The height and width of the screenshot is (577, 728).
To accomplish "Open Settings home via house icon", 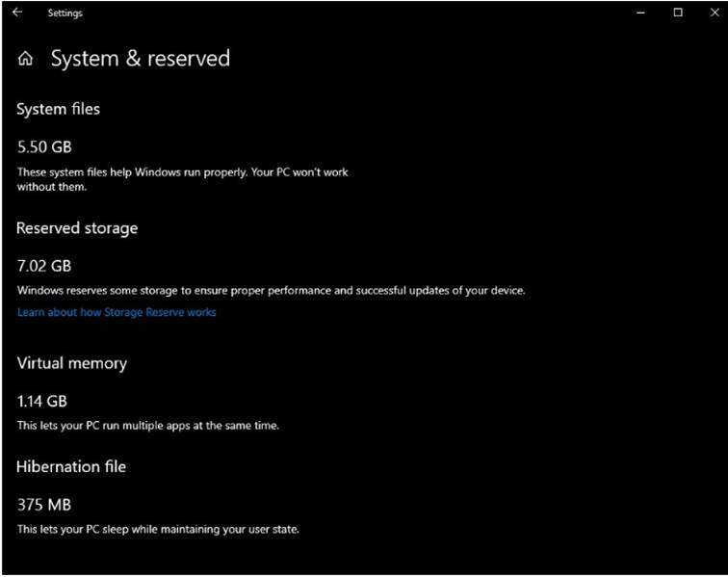I will click(x=26, y=59).
